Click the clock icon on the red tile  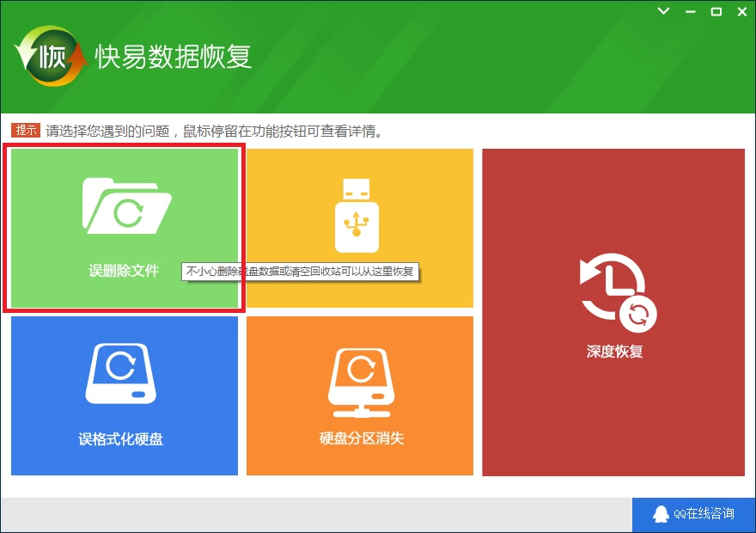click(x=613, y=292)
